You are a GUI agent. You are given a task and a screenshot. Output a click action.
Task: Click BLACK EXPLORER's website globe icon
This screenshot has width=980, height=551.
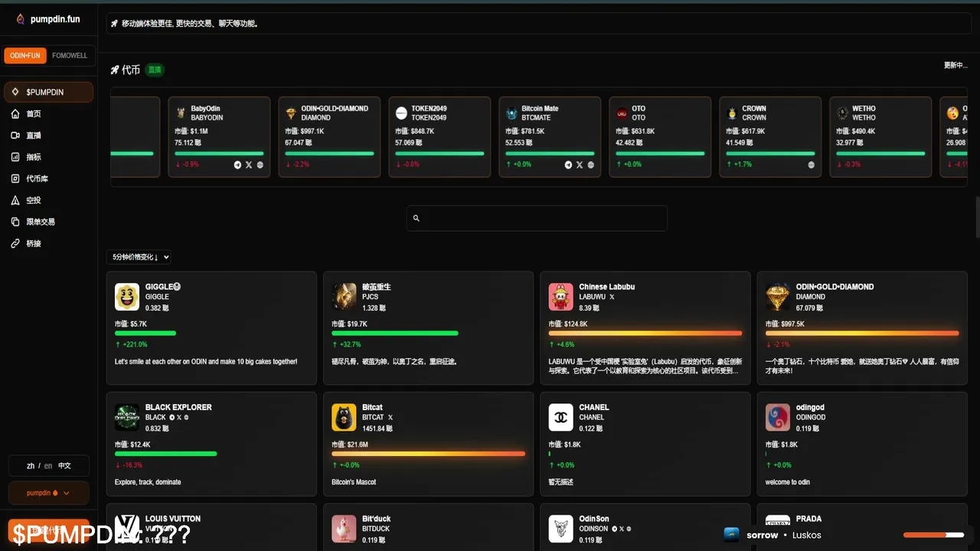186,418
